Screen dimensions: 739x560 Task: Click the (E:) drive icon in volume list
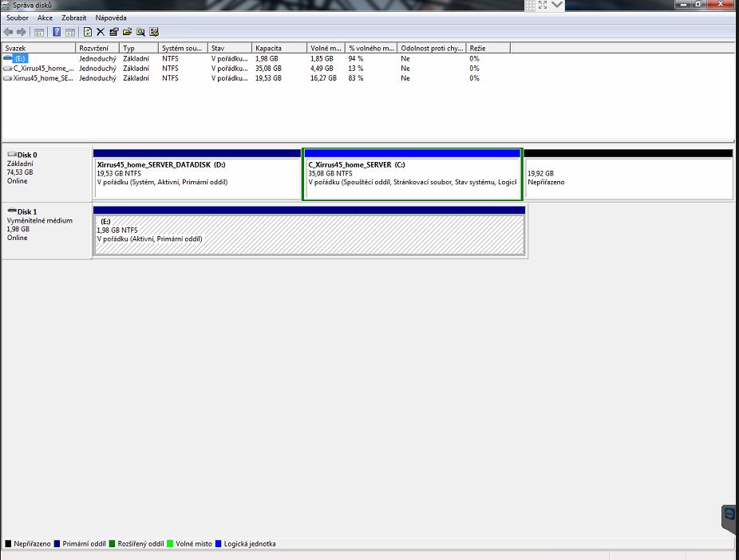coord(7,58)
